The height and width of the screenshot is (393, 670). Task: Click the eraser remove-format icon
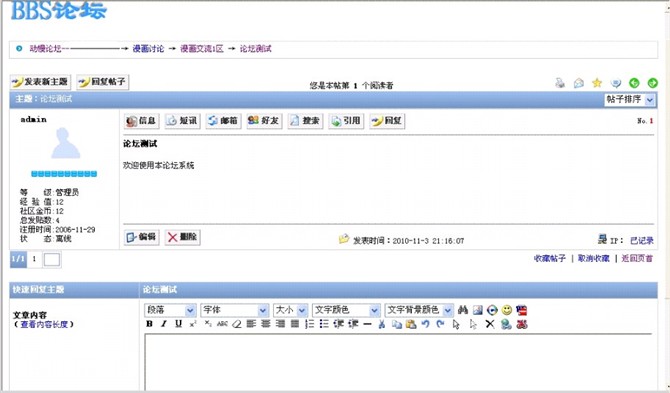pyautogui.click(x=237, y=324)
